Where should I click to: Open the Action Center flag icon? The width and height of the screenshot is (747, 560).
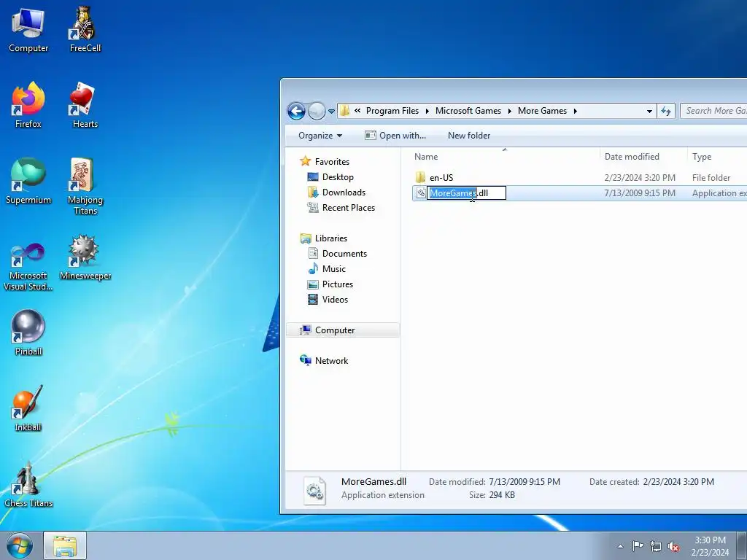pyautogui.click(x=638, y=546)
